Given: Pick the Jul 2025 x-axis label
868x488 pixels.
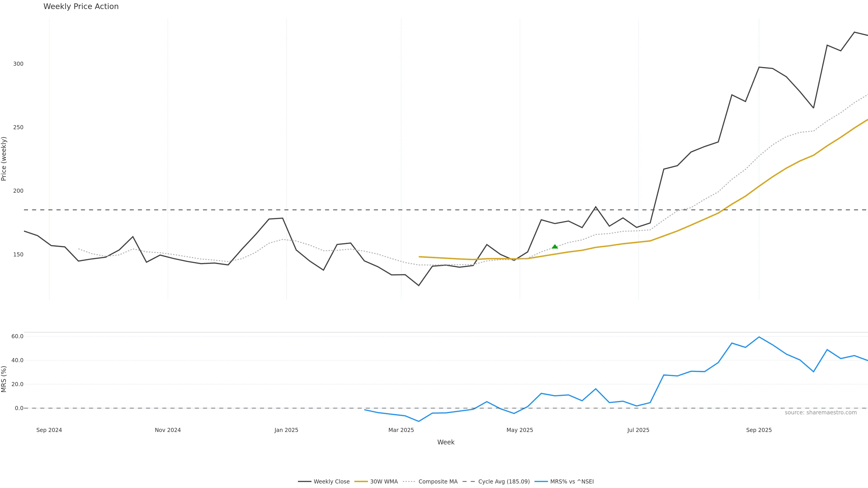Looking at the screenshot, I should 638,430.
